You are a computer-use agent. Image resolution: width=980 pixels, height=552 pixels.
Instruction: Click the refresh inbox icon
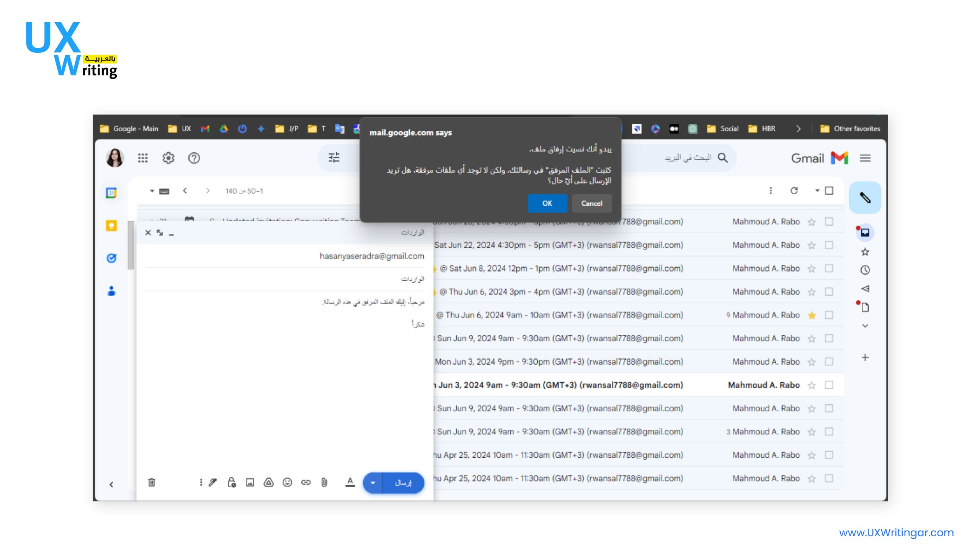pos(794,191)
